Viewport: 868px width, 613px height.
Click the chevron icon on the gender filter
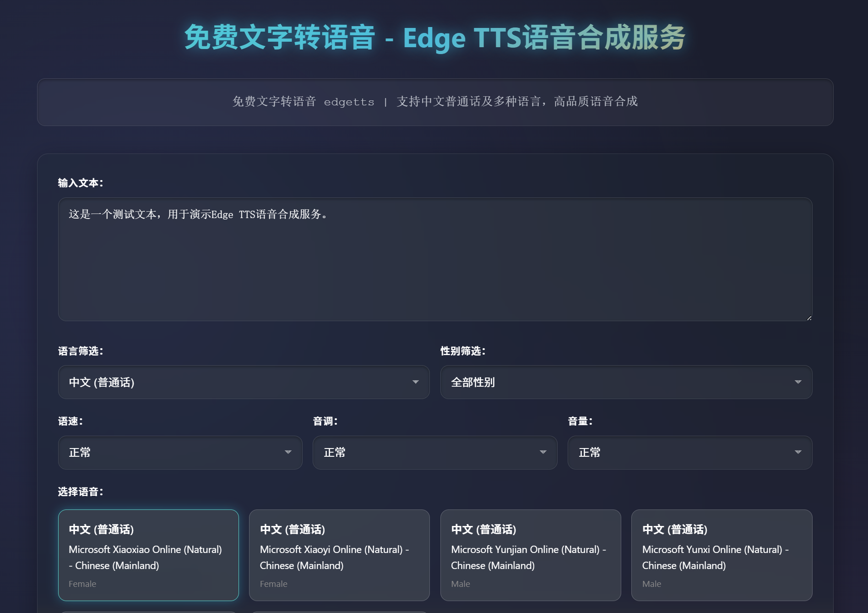click(799, 382)
